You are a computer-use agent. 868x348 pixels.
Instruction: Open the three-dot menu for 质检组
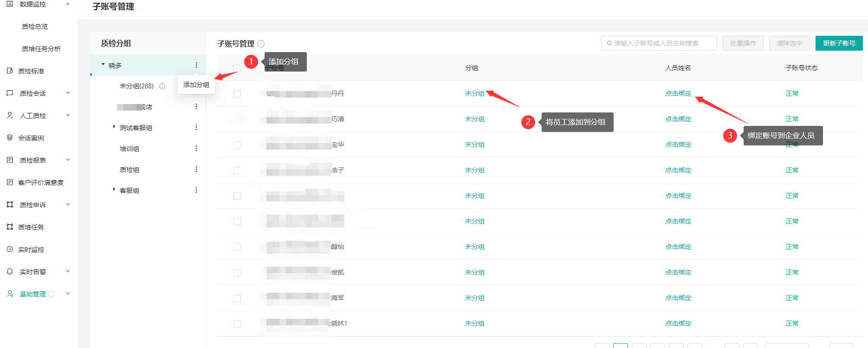[196, 169]
